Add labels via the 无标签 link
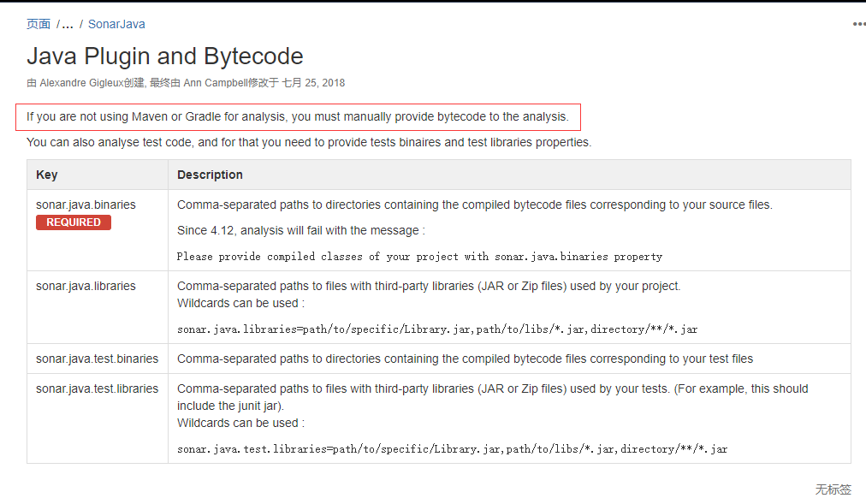The width and height of the screenshot is (866, 504). click(835, 489)
